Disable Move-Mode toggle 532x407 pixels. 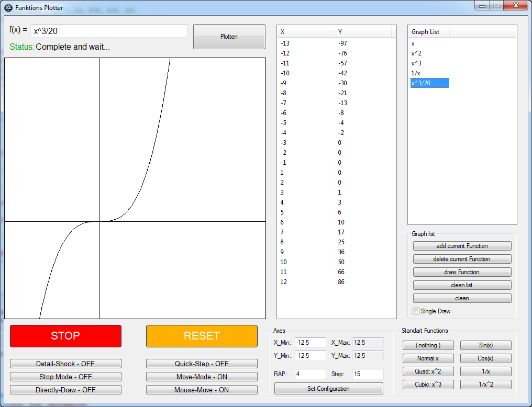tap(202, 377)
